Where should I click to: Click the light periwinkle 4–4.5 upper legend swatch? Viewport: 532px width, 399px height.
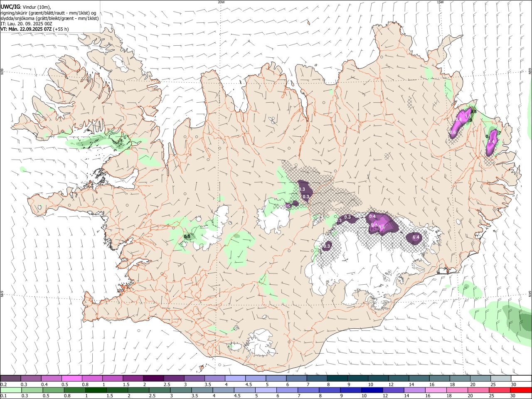pos(235,378)
